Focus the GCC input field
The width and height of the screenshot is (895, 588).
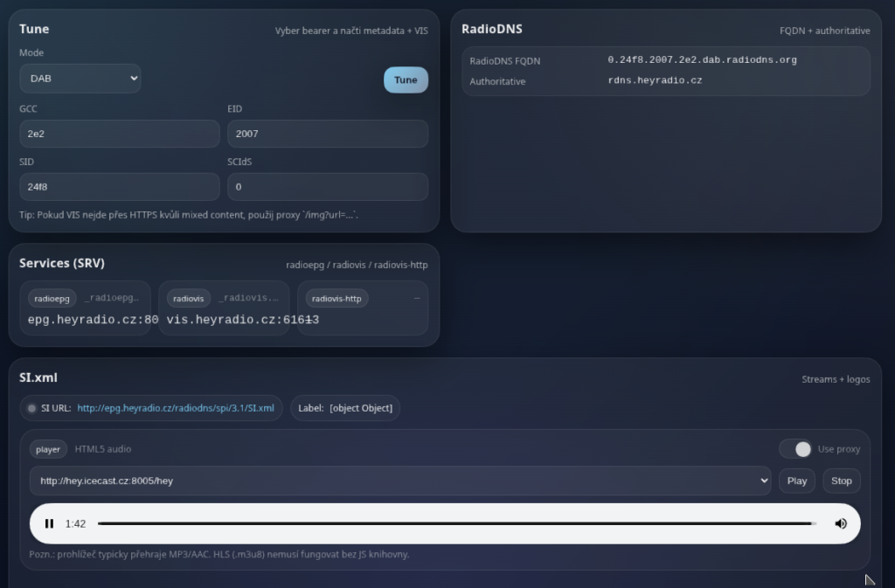pyautogui.click(x=119, y=134)
